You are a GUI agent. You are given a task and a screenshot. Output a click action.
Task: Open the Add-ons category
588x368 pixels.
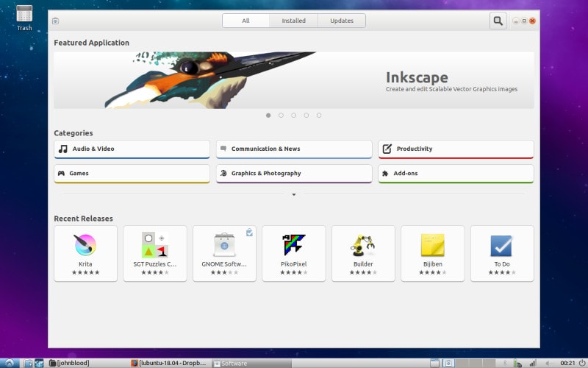click(456, 174)
